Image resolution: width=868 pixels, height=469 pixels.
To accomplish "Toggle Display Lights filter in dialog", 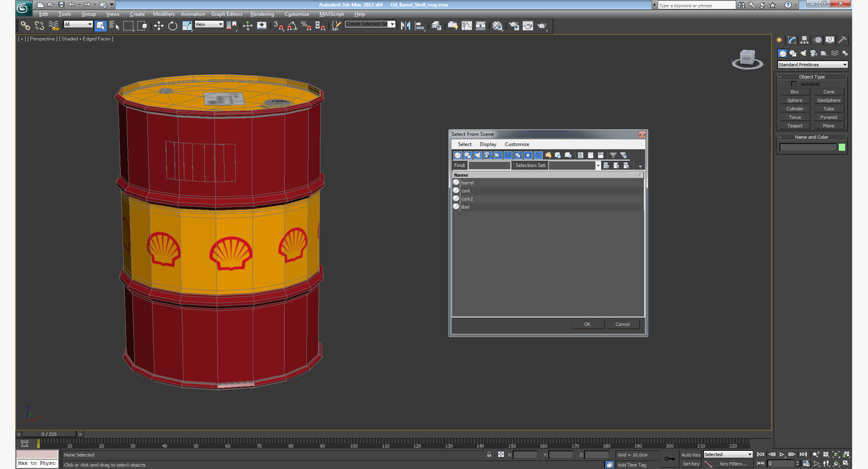I will [478, 155].
